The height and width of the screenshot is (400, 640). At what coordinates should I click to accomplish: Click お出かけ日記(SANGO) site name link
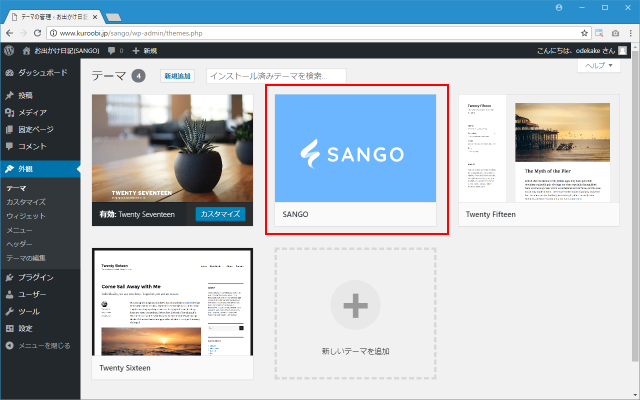coord(67,51)
